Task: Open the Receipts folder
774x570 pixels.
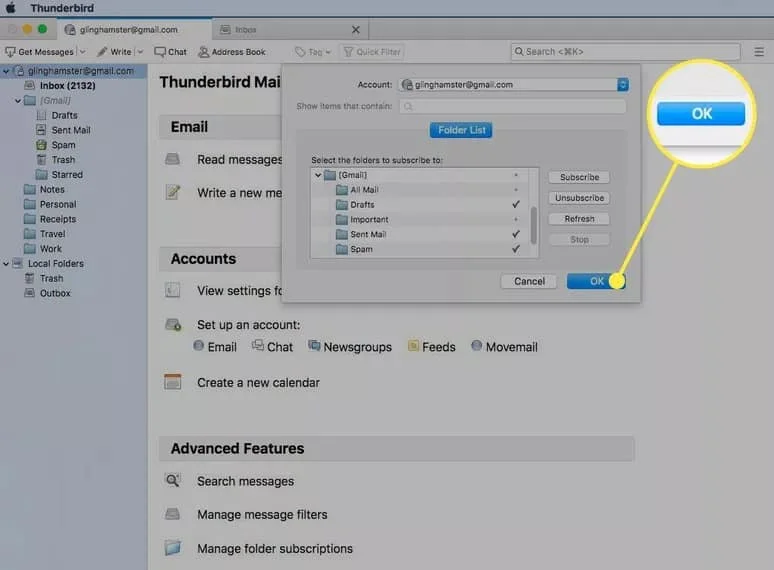Action: 58,219
